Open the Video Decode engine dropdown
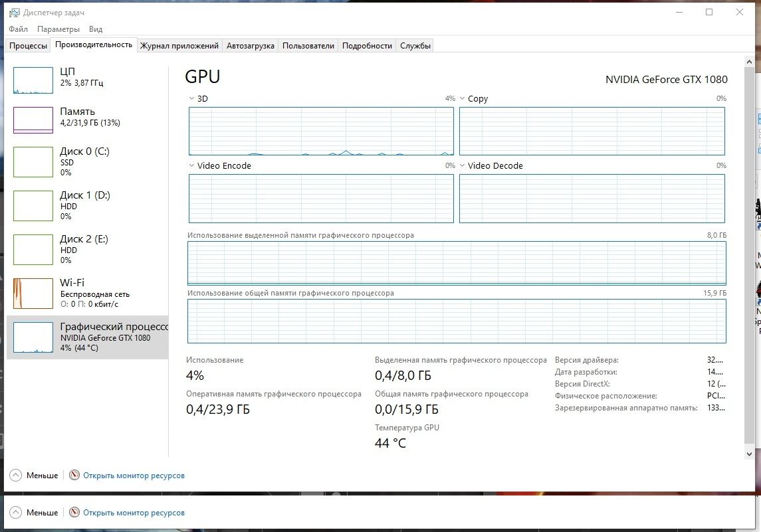The height and width of the screenshot is (532, 761). coord(462,165)
